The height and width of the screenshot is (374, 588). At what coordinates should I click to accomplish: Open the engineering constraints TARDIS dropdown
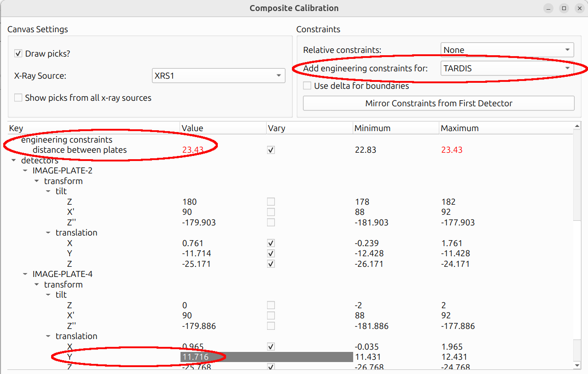(507, 69)
